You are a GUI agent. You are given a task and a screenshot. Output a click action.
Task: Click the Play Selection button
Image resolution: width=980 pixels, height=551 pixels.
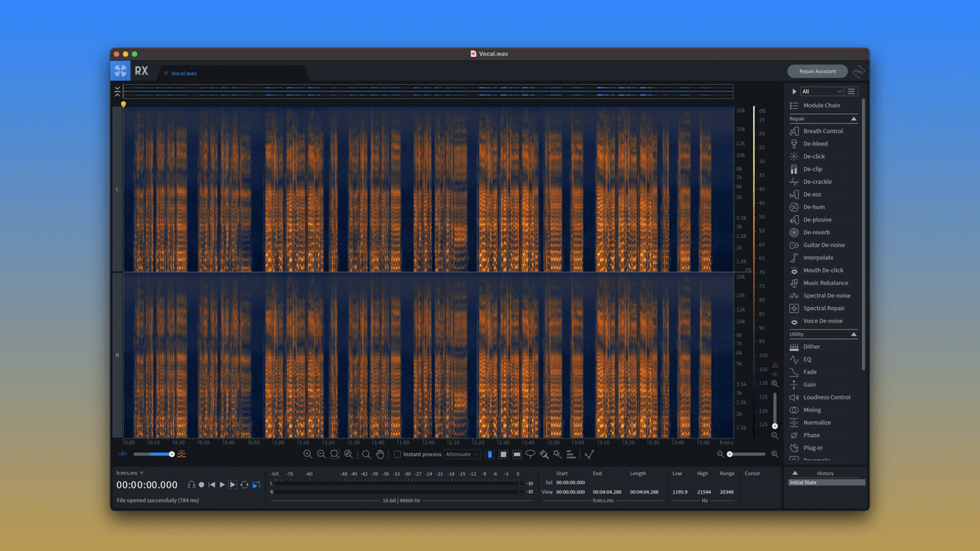(x=233, y=484)
